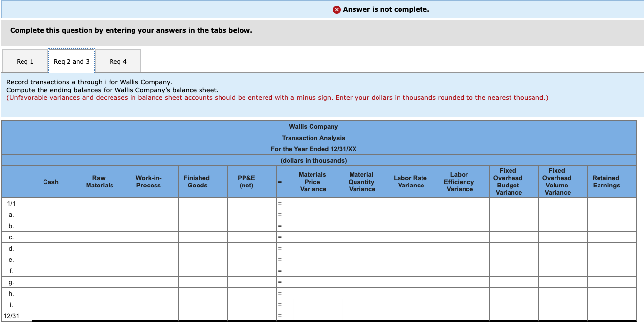Select the Retained Earnings cell in row g.

point(612,282)
